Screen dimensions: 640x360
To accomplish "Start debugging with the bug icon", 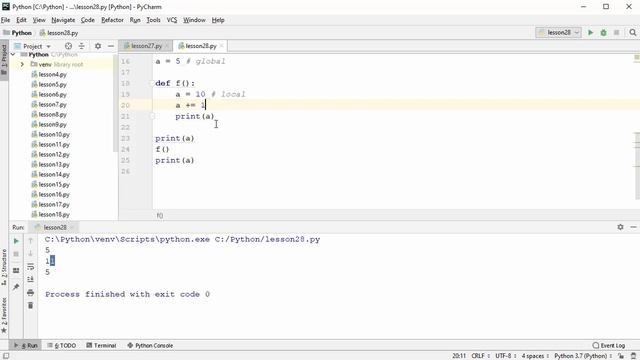I will (603, 33).
